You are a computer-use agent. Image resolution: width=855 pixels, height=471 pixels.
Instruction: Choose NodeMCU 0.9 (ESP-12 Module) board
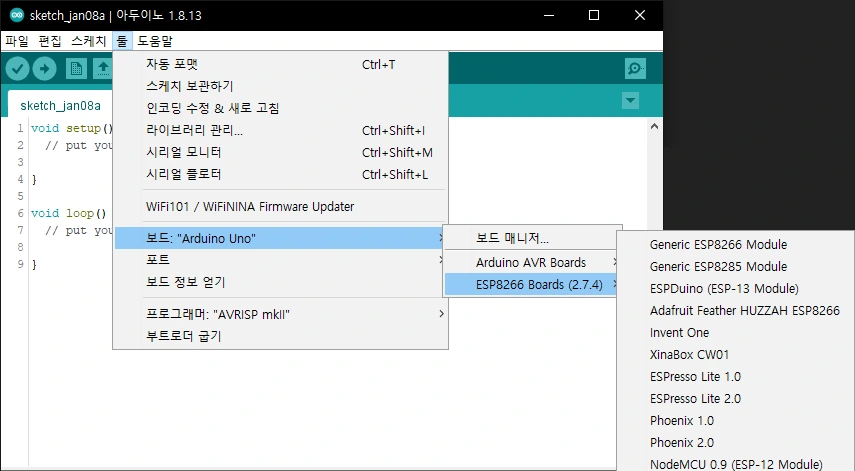point(736,464)
